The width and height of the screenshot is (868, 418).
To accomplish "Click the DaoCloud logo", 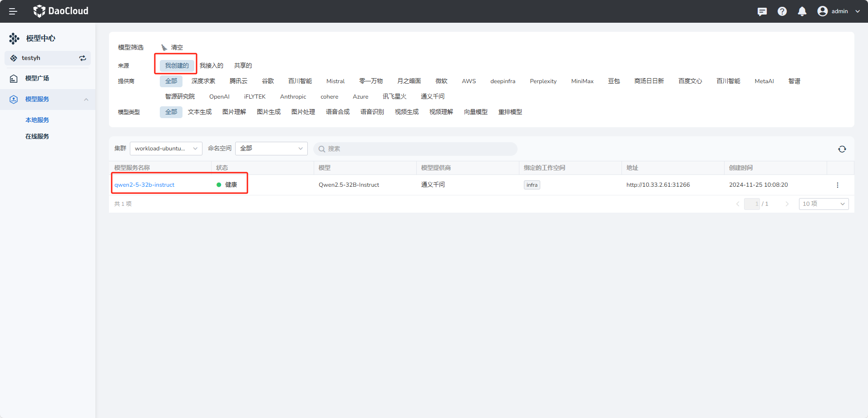I will pyautogui.click(x=61, y=11).
